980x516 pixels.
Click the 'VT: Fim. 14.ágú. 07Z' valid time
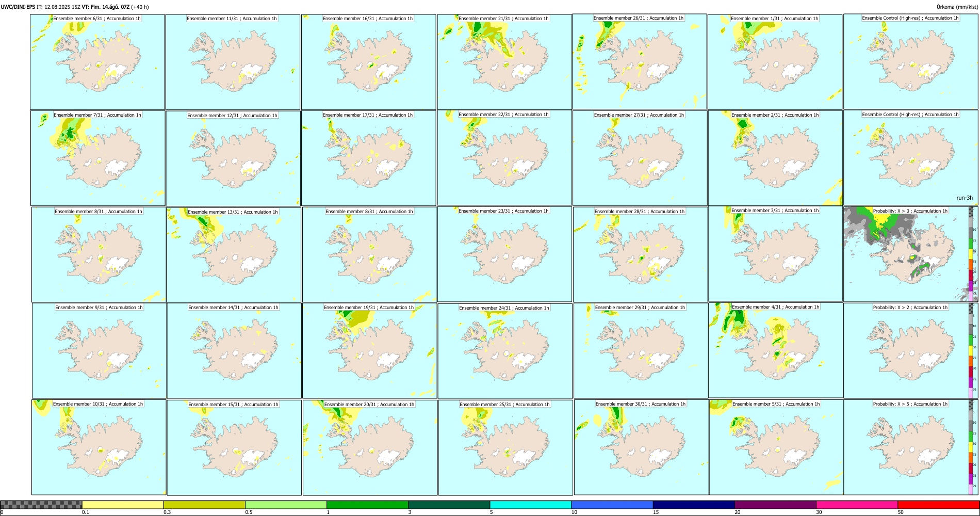pyautogui.click(x=106, y=7)
